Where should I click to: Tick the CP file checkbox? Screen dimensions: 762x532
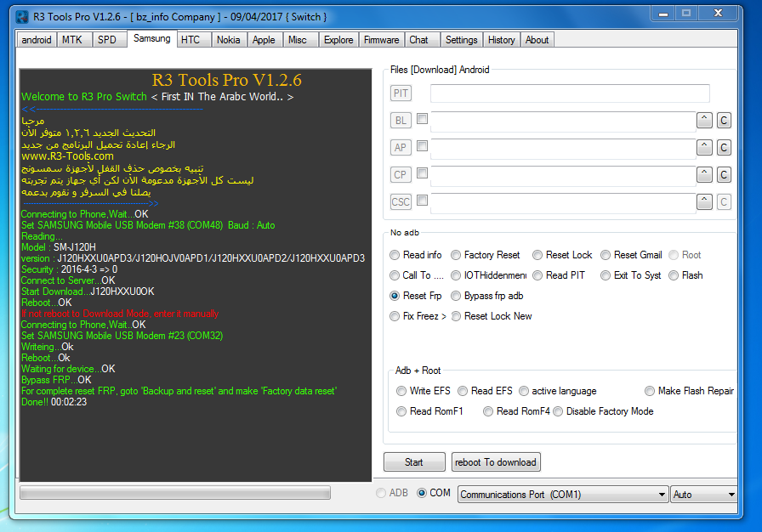tap(423, 173)
